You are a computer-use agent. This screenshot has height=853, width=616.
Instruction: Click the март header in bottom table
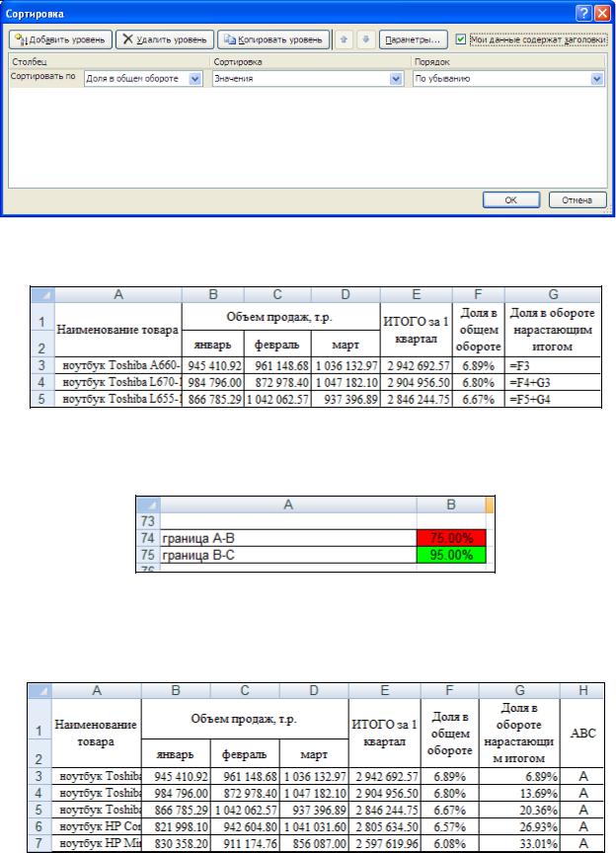(314, 754)
